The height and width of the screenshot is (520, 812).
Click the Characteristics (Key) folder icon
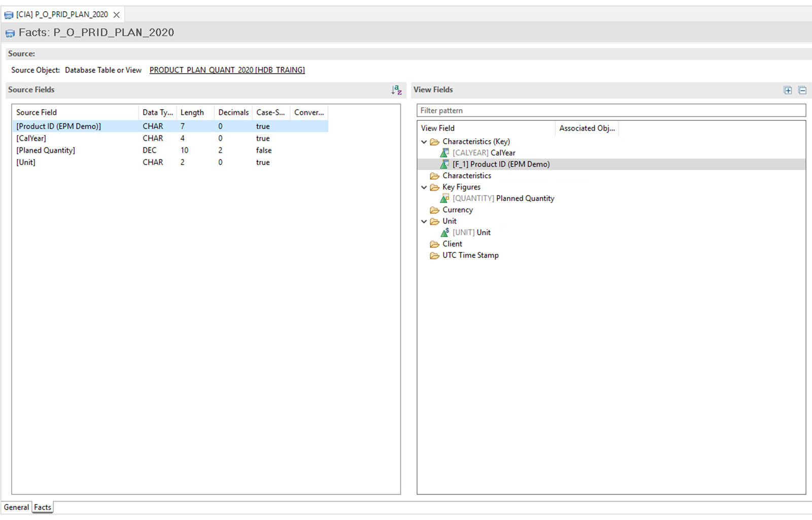tap(434, 142)
